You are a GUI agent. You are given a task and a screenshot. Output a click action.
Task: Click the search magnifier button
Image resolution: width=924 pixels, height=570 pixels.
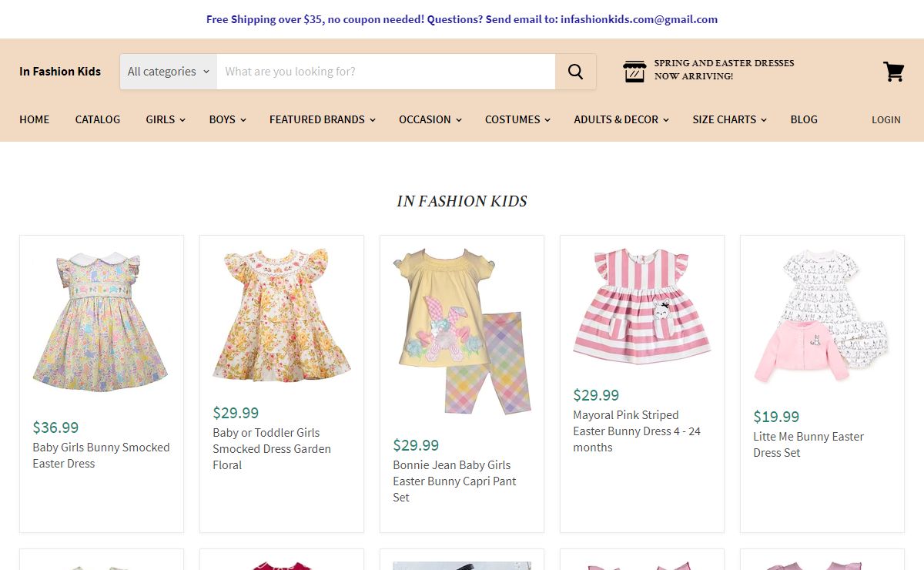575,72
